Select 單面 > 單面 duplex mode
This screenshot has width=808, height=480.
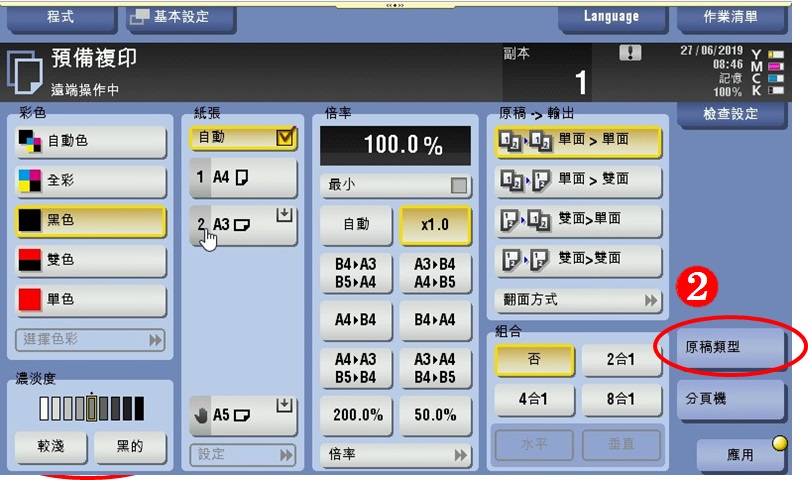click(578, 141)
